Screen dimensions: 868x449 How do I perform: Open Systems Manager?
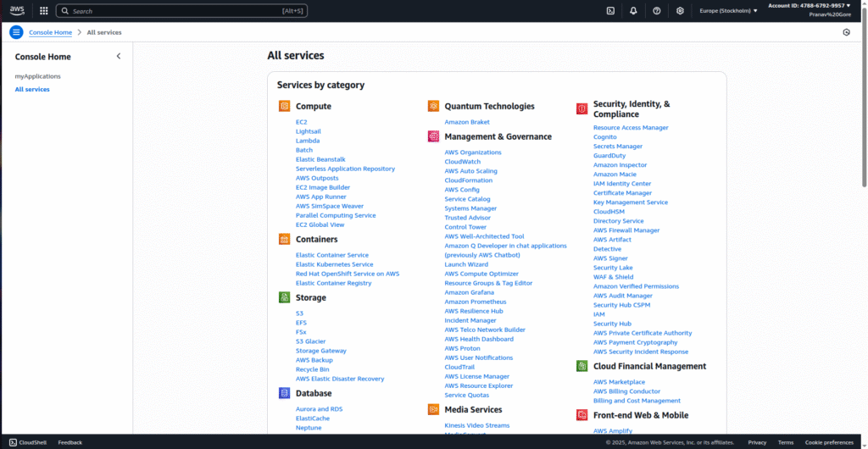(470, 208)
